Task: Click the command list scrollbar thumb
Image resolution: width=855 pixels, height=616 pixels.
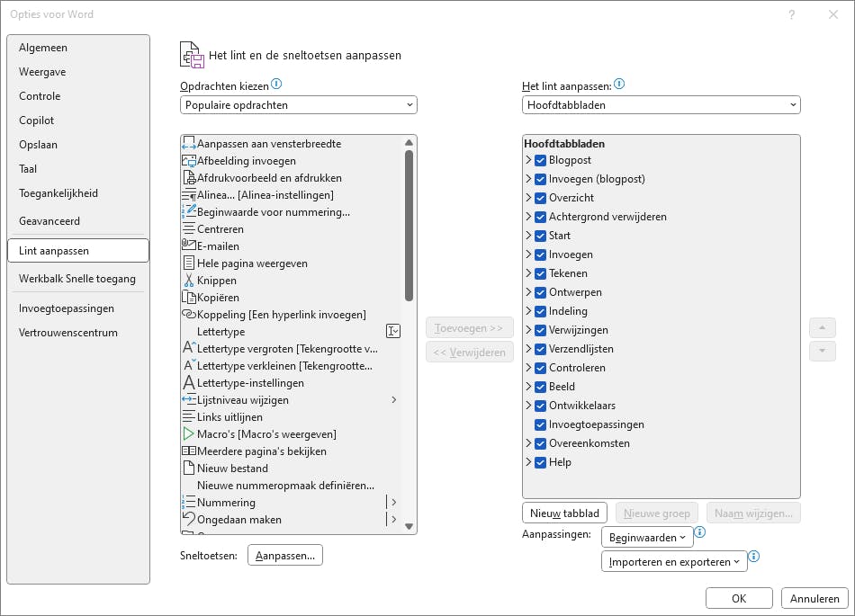Action: [x=409, y=225]
